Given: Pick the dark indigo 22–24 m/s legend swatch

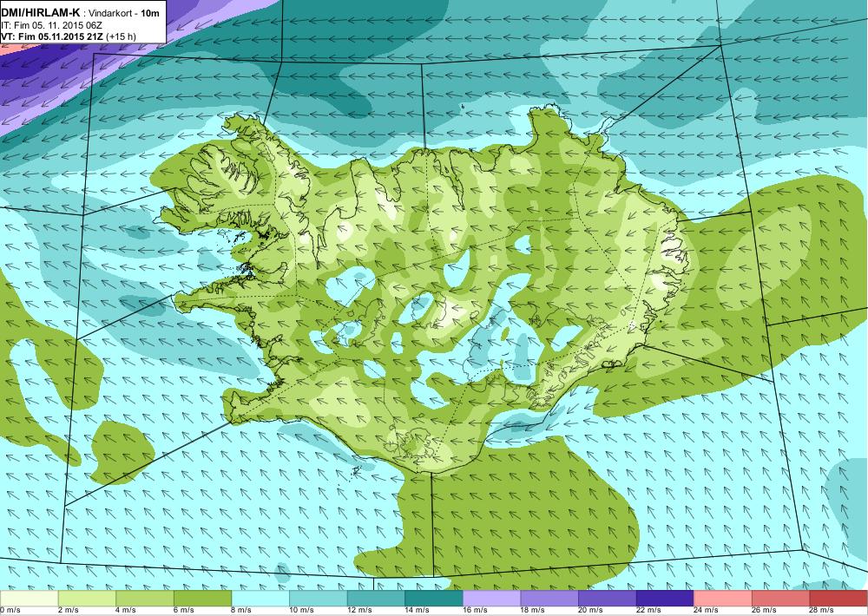Looking at the screenshot, I should (665, 599).
